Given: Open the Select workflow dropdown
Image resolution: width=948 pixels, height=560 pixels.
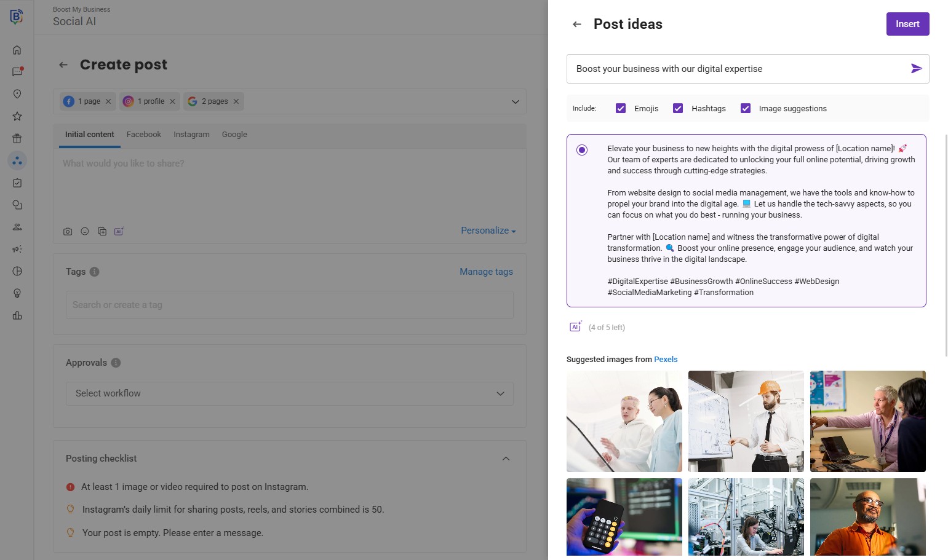Looking at the screenshot, I should tap(289, 393).
